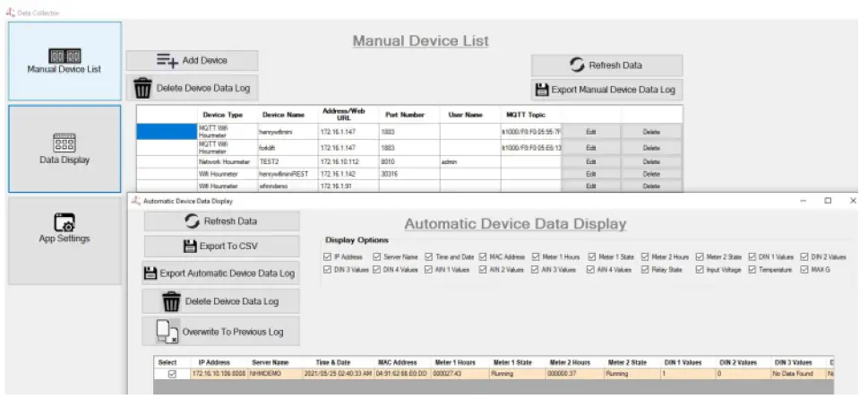Uncheck Select box for the NHMDEMO row
Viewport: 868px width, 399px height.
(172, 374)
